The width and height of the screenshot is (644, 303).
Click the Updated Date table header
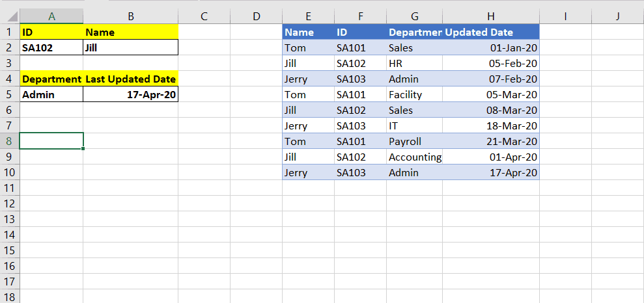[491, 32]
